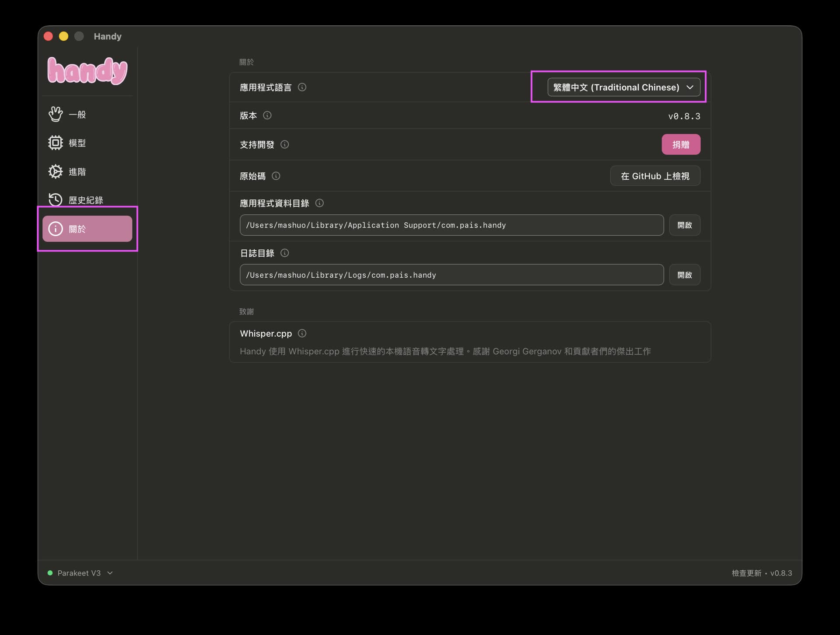
Task: Click 開啟 for the log directory
Action: point(685,275)
